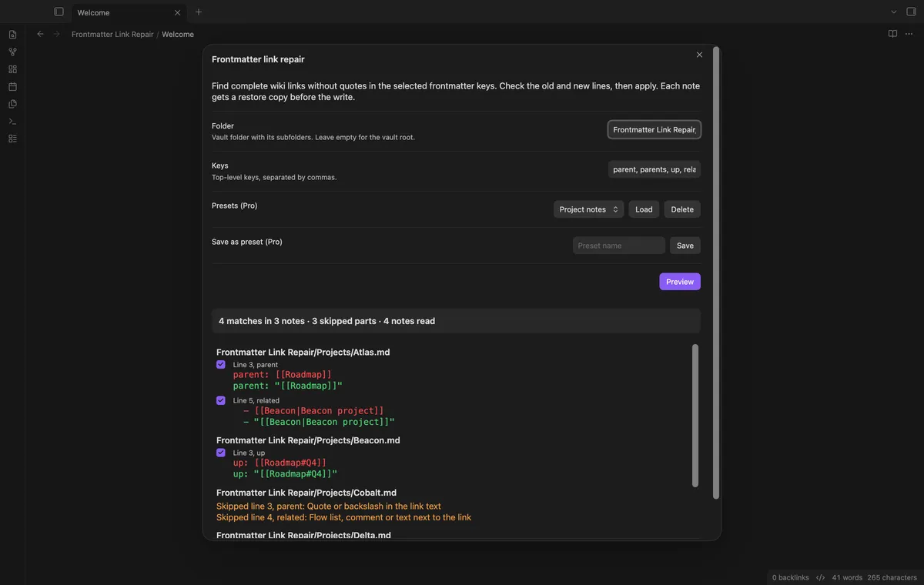Click the results list scrollbar

(x=695, y=416)
